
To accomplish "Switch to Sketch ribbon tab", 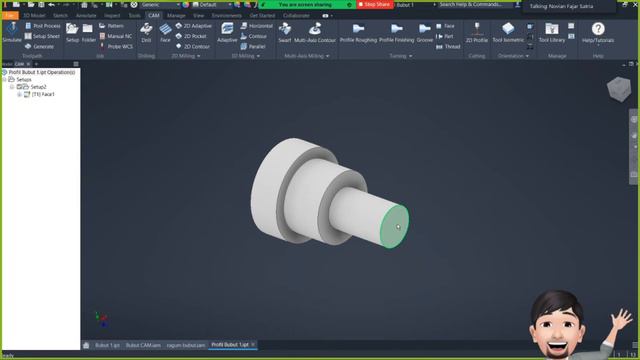I will point(60,16).
